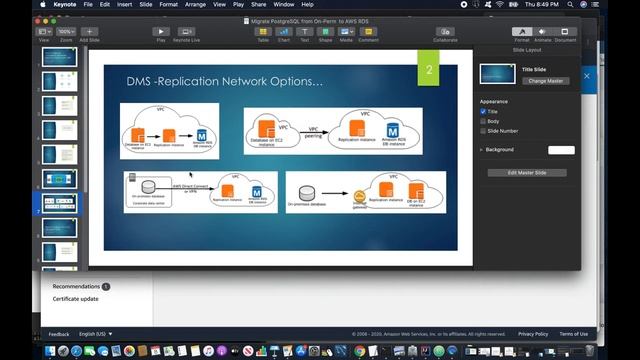Click the document icon in the title bar

(246, 21)
